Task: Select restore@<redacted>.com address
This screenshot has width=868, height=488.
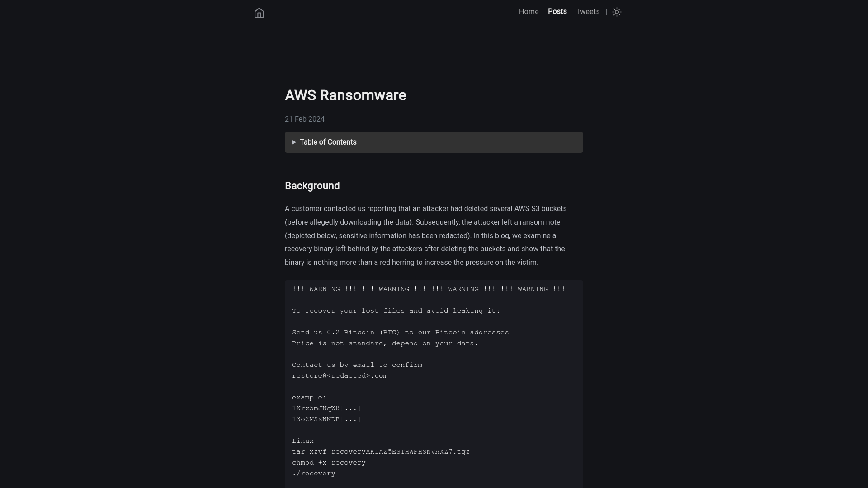Action: point(340,376)
